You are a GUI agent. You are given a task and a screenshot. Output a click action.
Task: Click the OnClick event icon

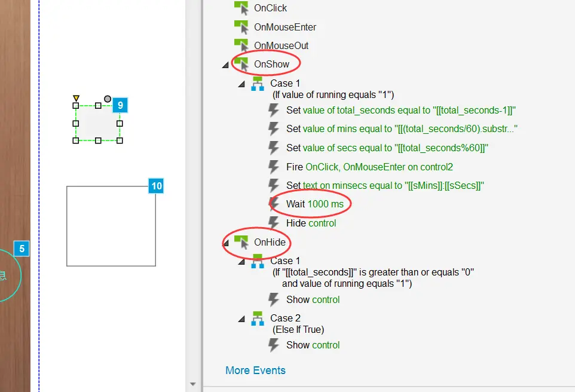tap(241, 8)
